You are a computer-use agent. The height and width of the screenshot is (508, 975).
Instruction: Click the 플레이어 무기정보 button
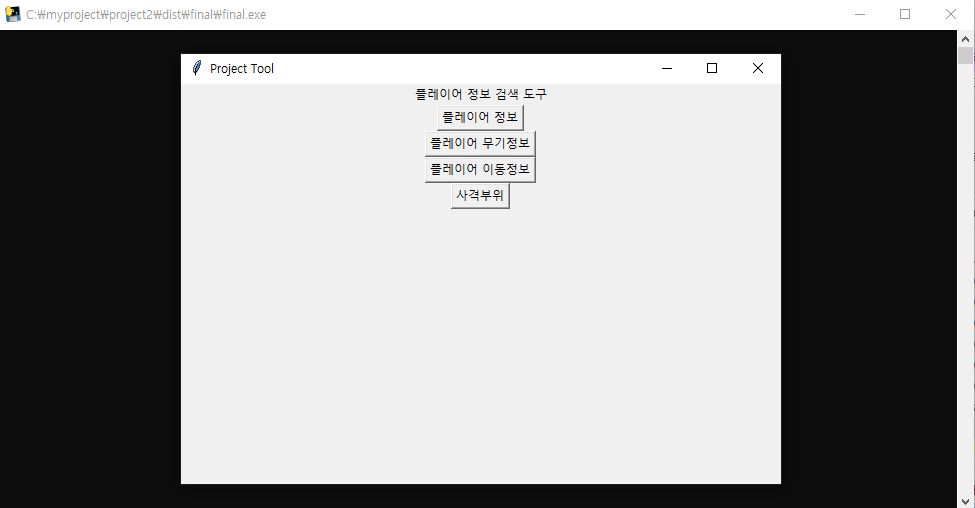pos(480,144)
